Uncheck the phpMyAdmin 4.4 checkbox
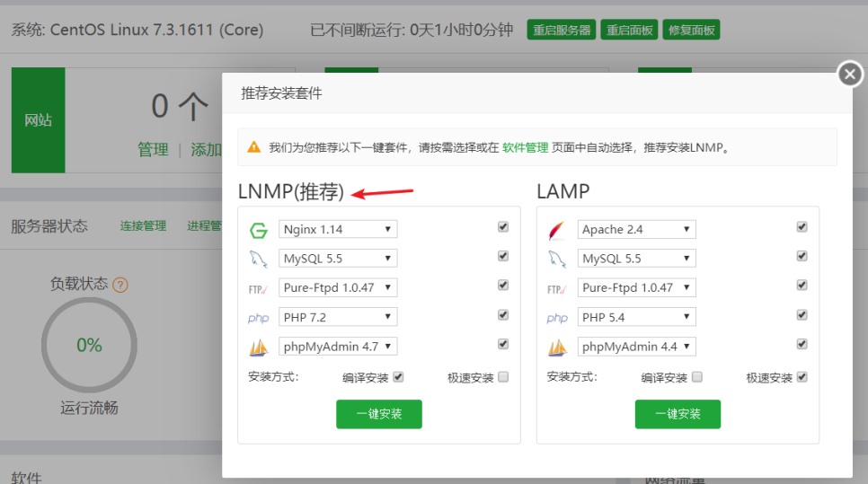The image size is (868, 484). tap(802, 344)
